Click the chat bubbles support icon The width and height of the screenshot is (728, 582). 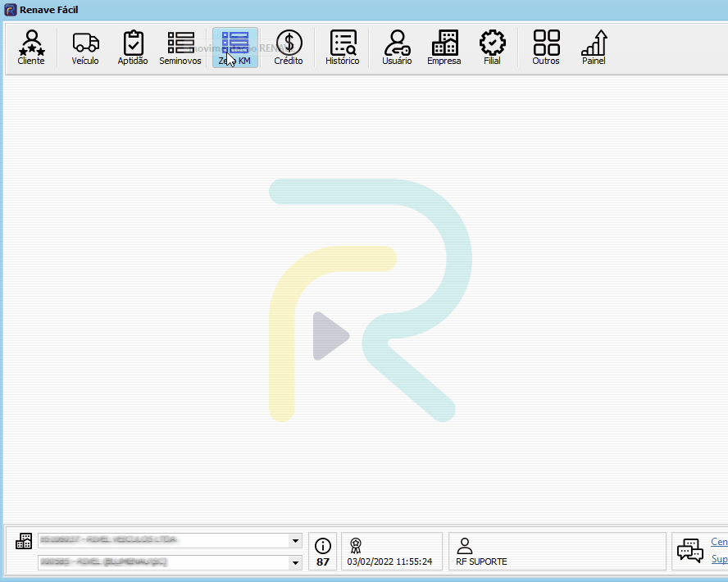690,551
